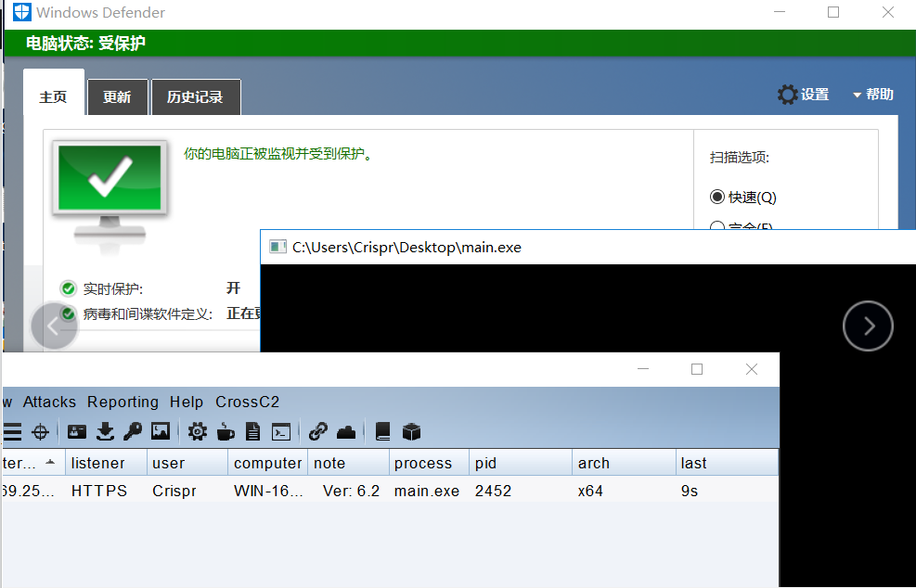The width and height of the screenshot is (916, 588).
Task: Click the gear icon in lower toolbar
Action: 198,431
